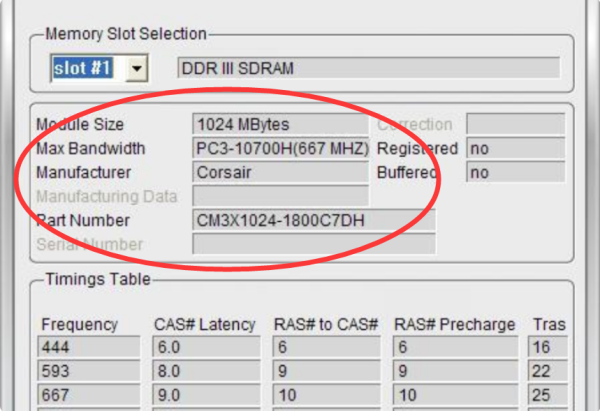Click the 'Frequency' column header
The width and height of the screenshot is (600, 411).
80,325
